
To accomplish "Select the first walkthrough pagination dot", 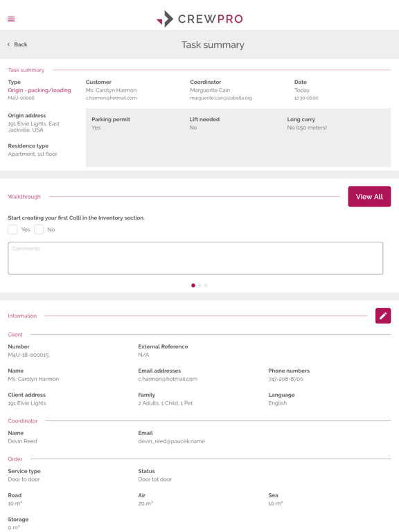I will [x=193, y=285].
